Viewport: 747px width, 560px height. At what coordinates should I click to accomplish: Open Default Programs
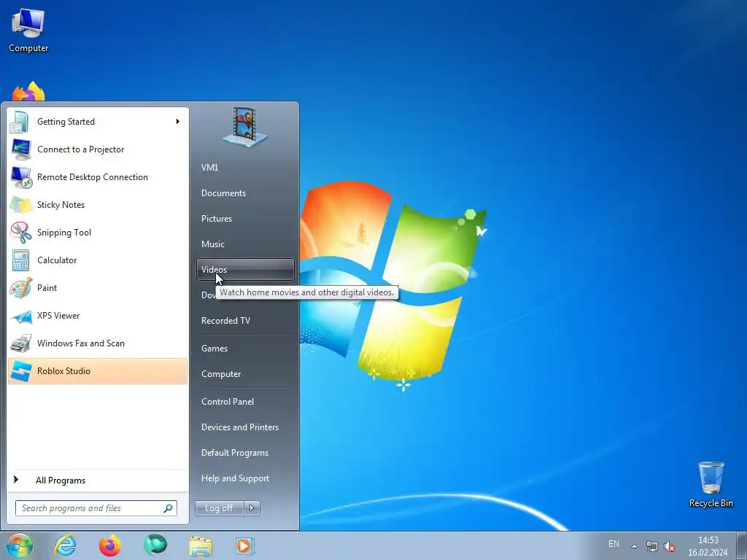pos(245,453)
